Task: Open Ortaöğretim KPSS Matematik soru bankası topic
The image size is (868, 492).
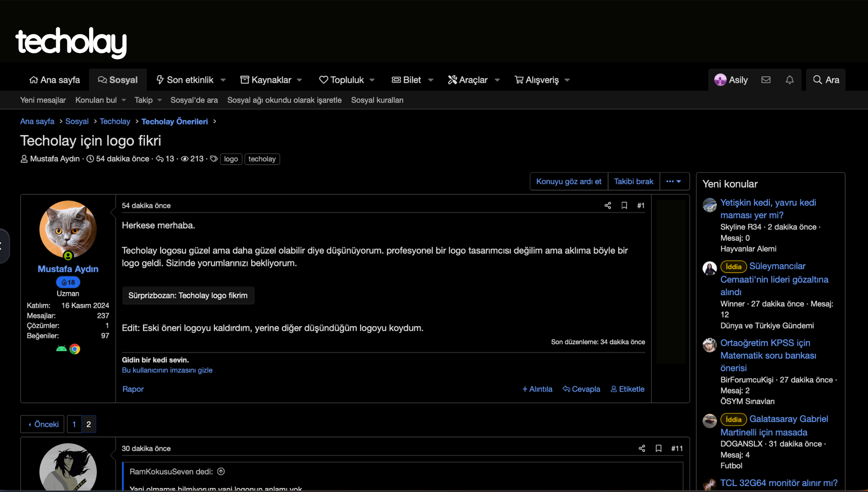Action: [769, 355]
